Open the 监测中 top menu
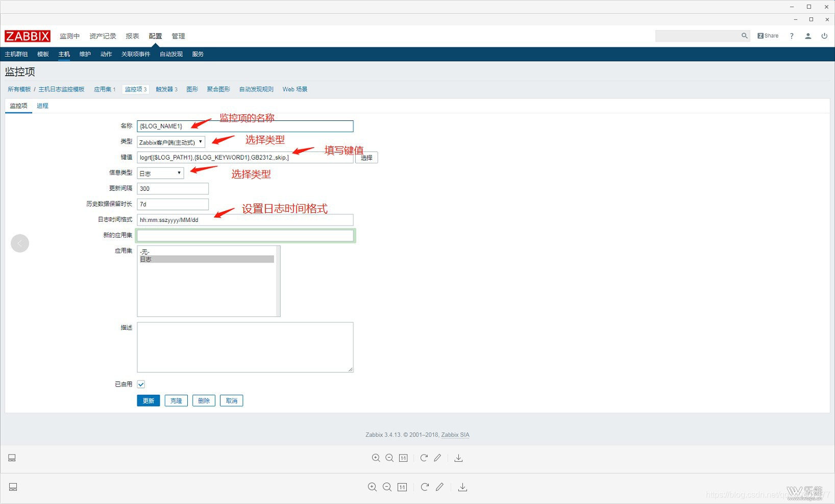 pyautogui.click(x=70, y=36)
